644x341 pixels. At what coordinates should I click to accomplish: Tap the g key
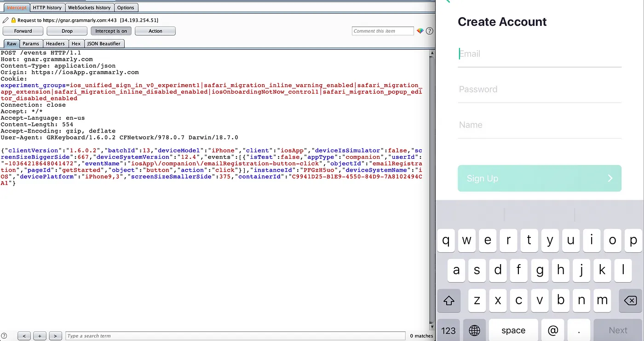[540, 270]
